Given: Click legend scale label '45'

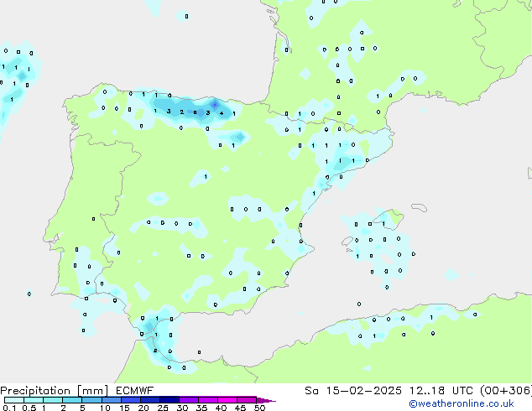Looking at the screenshot, I should (x=240, y=408).
